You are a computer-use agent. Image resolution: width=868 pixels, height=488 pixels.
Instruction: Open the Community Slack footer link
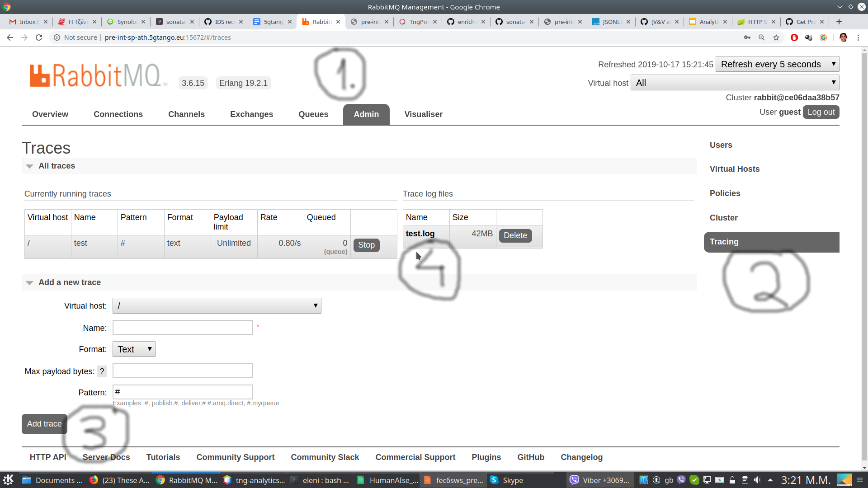(325, 457)
